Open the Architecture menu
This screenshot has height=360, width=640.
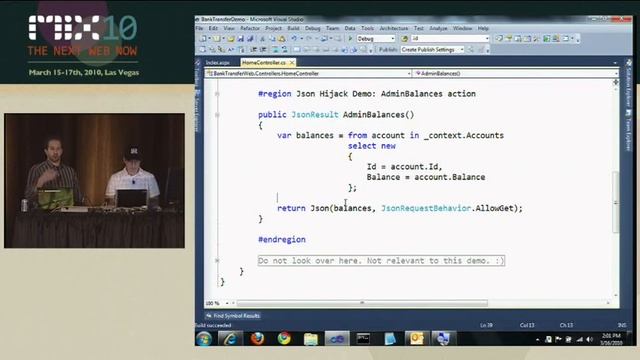pyautogui.click(x=394, y=28)
